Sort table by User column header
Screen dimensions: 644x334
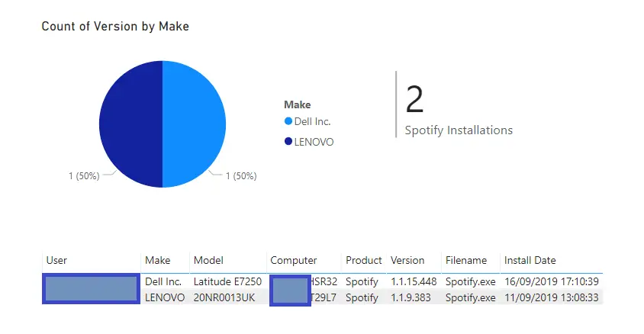pyautogui.click(x=56, y=260)
